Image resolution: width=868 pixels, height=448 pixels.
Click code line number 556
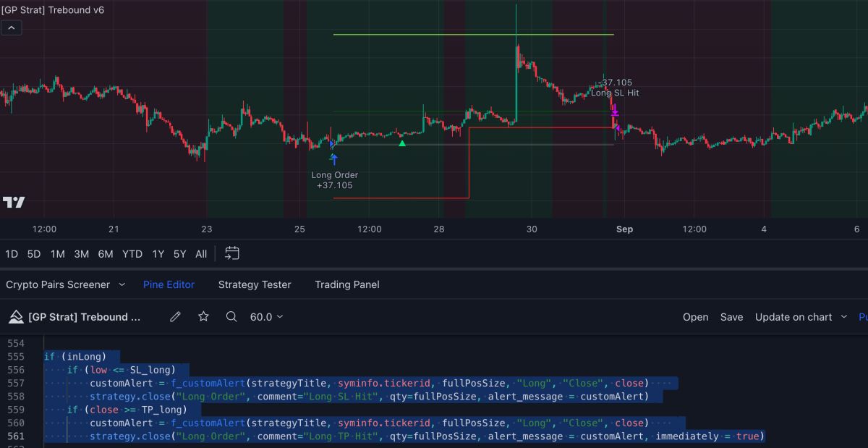tap(15, 370)
